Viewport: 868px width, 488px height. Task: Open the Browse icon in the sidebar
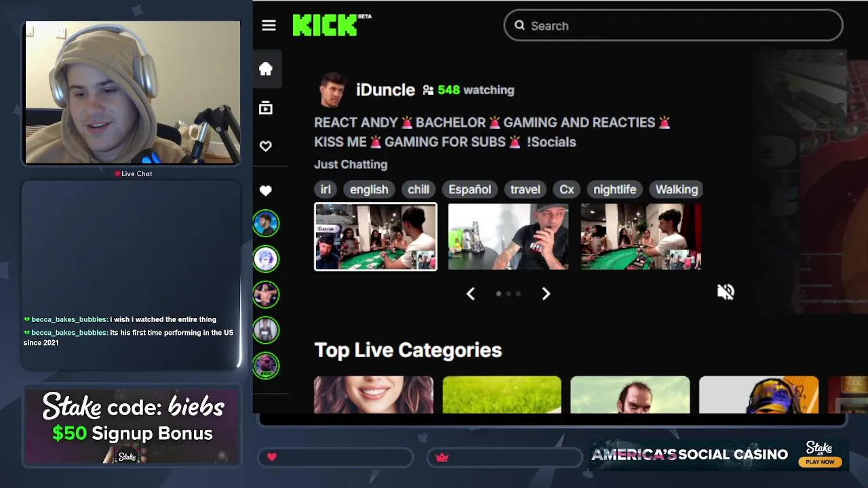pos(266,108)
